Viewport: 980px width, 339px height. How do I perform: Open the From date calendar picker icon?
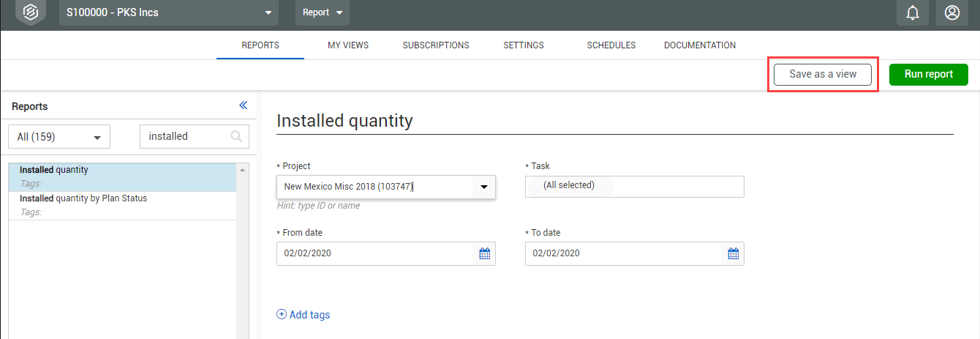pos(484,253)
